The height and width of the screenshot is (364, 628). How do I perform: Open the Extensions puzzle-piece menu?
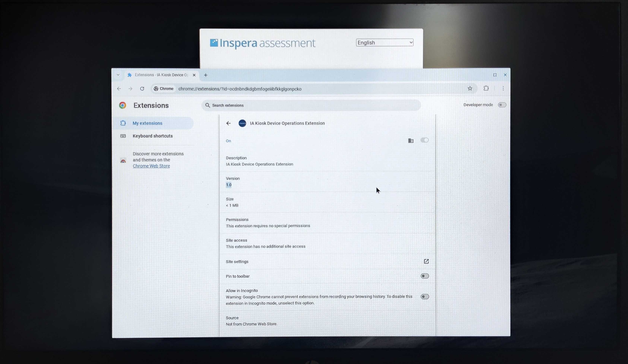[486, 88]
